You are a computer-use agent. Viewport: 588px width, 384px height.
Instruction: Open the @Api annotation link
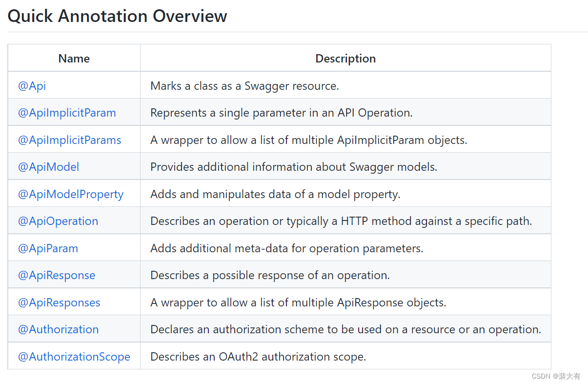(32, 85)
